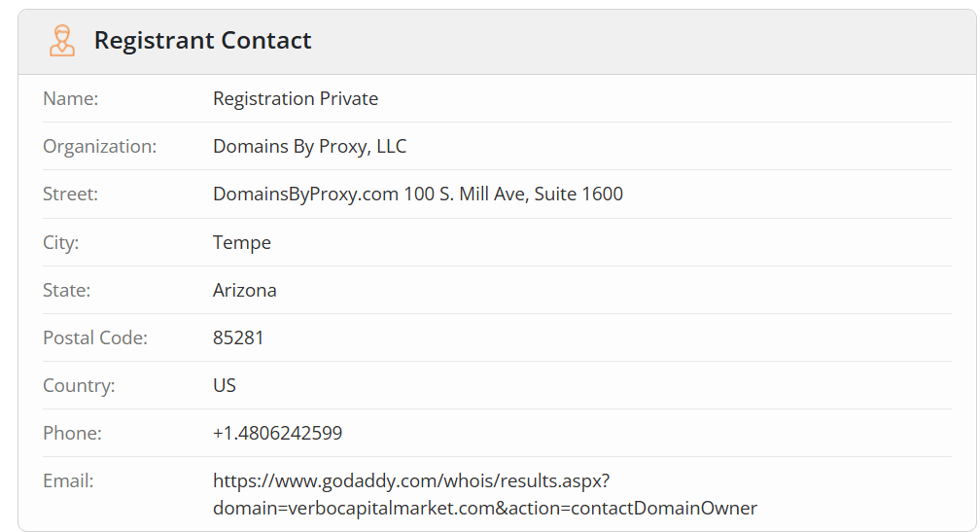The width and height of the screenshot is (980, 532).
Task: Click the Phone field label
Action: (73, 433)
